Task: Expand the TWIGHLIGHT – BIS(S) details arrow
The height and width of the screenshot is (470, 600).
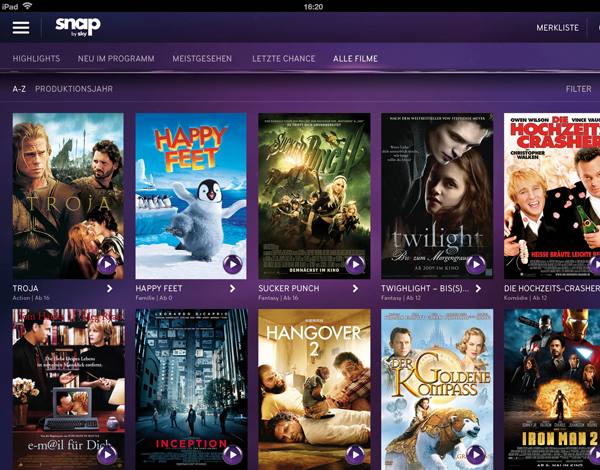Action: coord(478,289)
